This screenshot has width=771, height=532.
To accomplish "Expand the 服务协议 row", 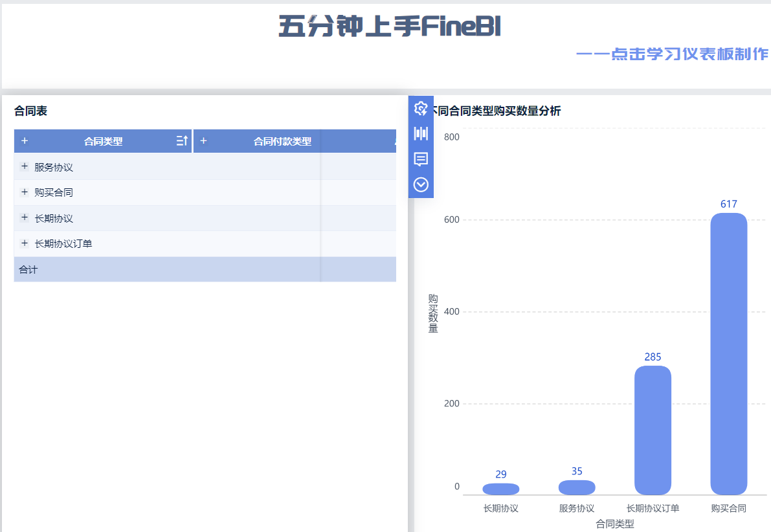I will coord(25,167).
